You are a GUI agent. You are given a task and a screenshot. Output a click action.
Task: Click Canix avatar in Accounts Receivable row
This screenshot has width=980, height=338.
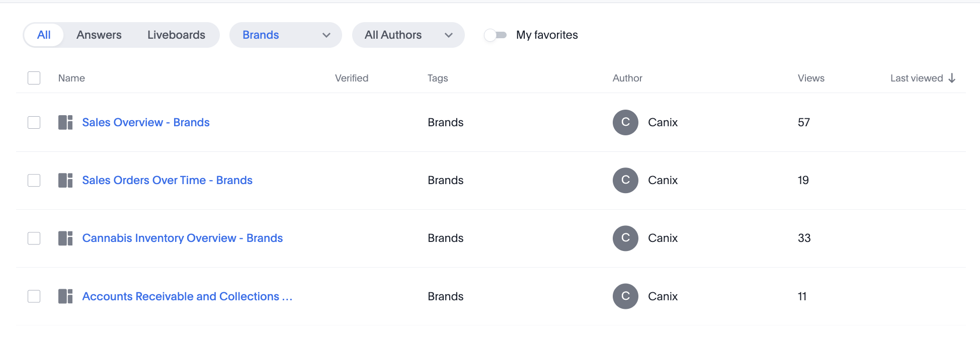(x=625, y=296)
